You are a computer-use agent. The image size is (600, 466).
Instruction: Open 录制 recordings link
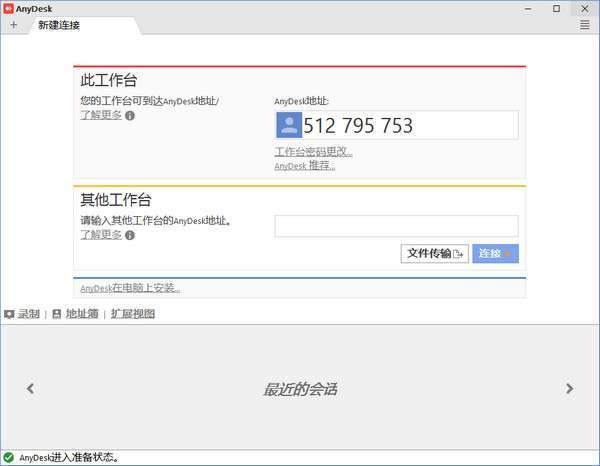(29, 314)
